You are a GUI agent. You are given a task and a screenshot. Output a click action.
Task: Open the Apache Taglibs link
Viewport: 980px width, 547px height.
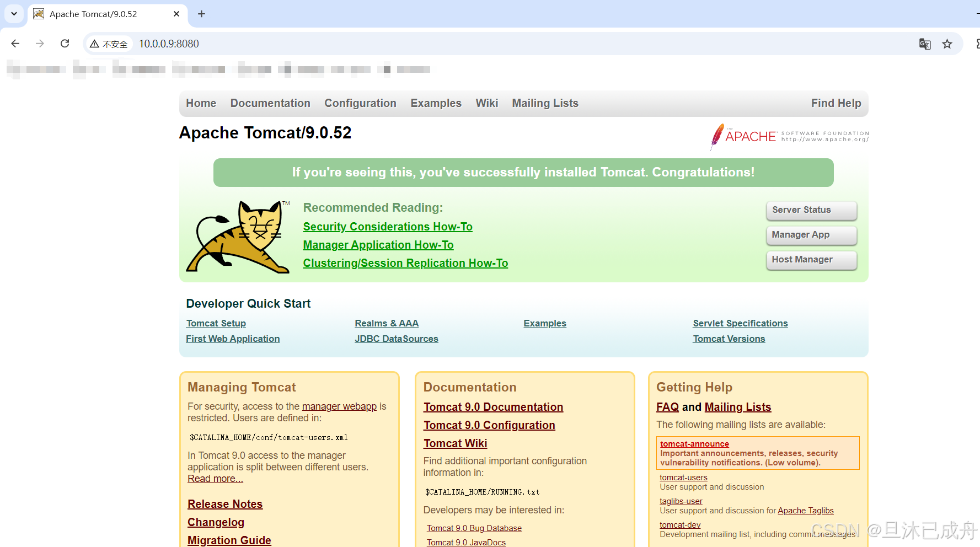point(805,511)
